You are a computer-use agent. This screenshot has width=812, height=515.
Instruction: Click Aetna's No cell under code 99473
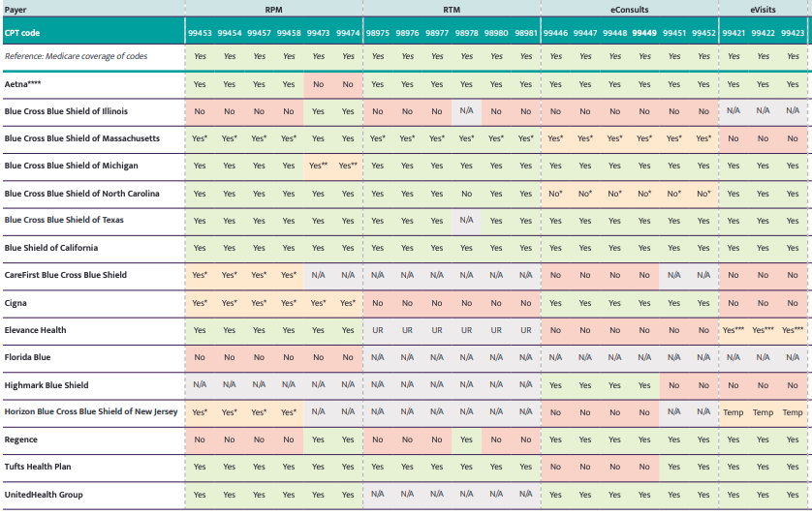coord(319,84)
